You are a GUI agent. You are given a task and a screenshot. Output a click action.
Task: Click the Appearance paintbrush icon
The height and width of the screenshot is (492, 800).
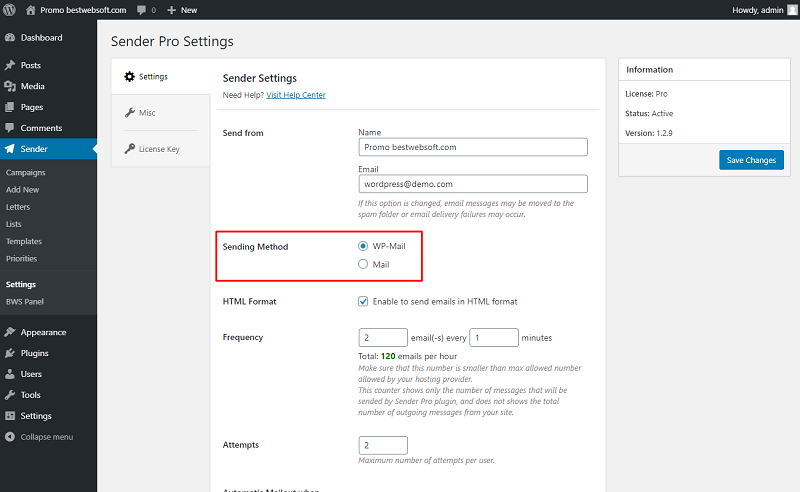click(x=10, y=332)
